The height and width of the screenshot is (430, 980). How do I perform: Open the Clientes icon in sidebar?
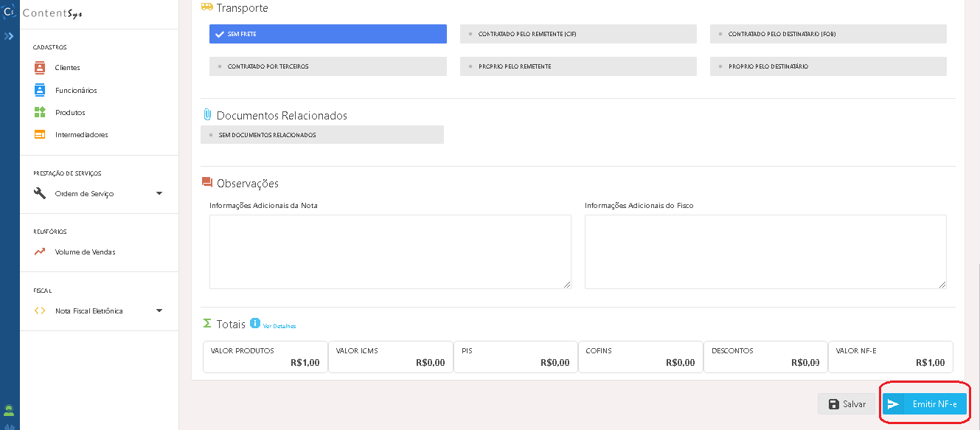coord(40,68)
